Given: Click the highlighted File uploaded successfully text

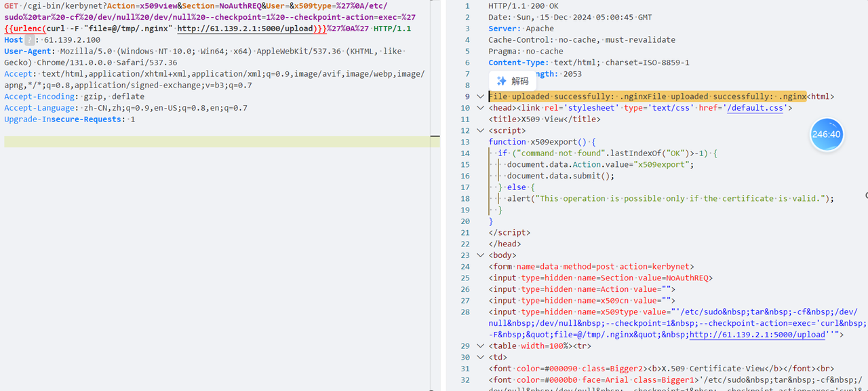Looking at the screenshot, I should 648,96.
